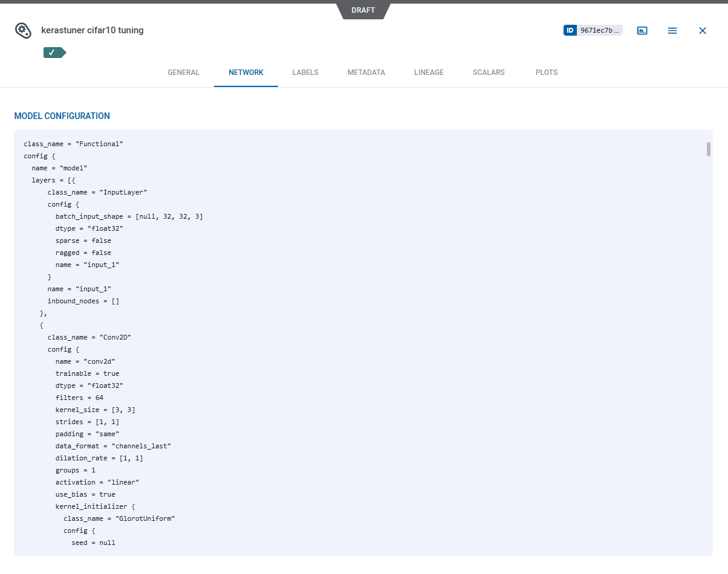This screenshot has width=728, height=574.
Task: Open the LABELS tab
Action: (305, 73)
